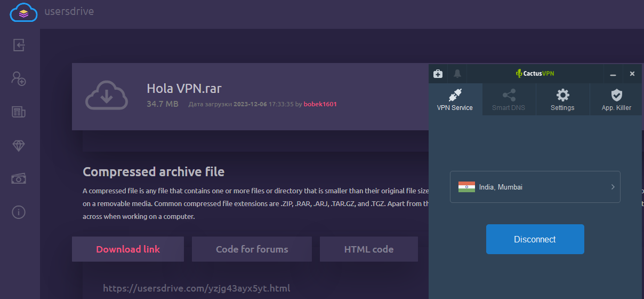Open the login icon in sidebar
This screenshot has width=644, height=299.
pyautogui.click(x=19, y=45)
